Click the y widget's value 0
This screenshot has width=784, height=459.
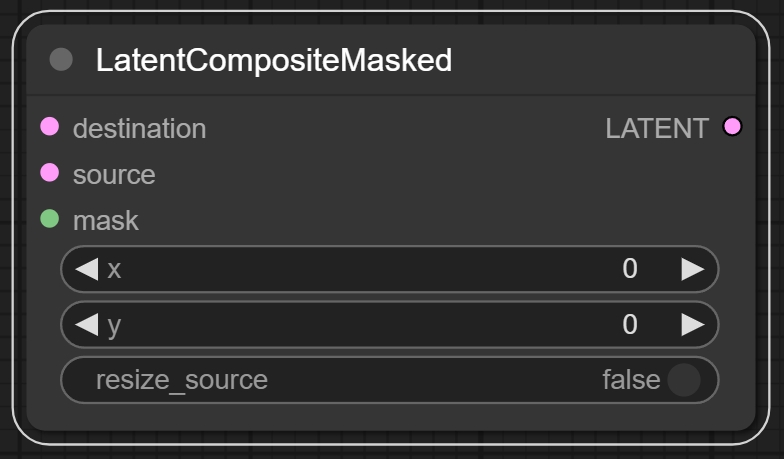pos(630,324)
